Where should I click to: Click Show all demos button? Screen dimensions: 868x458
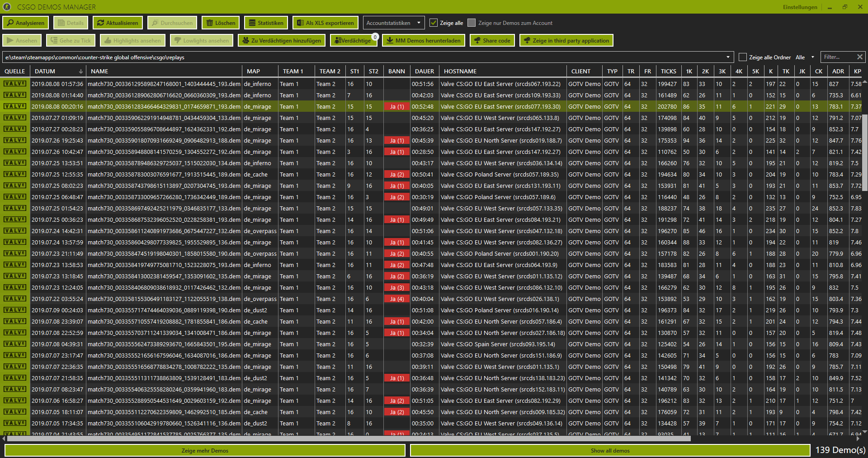click(610, 450)
